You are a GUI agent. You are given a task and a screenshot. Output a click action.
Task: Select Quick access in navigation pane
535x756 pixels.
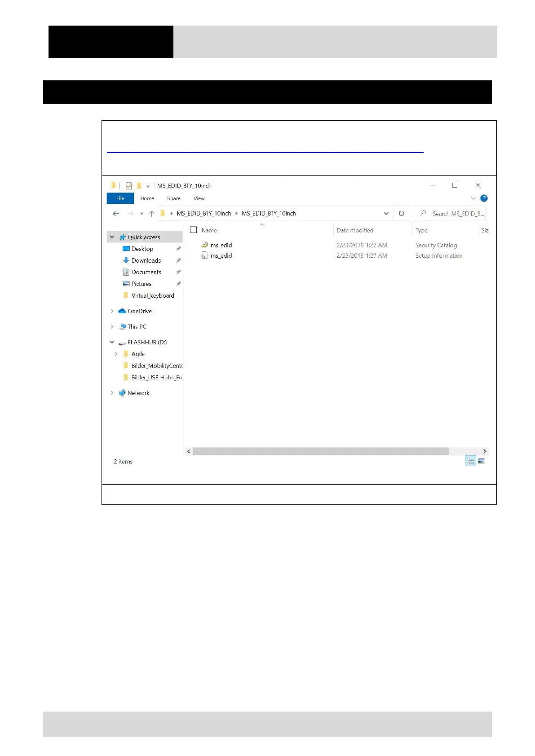(144, 237)
